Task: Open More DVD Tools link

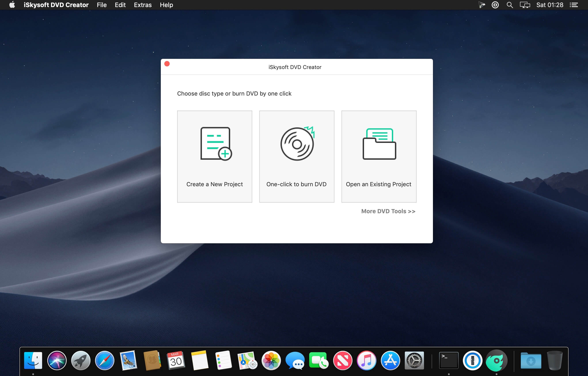Action: point(388,211)
